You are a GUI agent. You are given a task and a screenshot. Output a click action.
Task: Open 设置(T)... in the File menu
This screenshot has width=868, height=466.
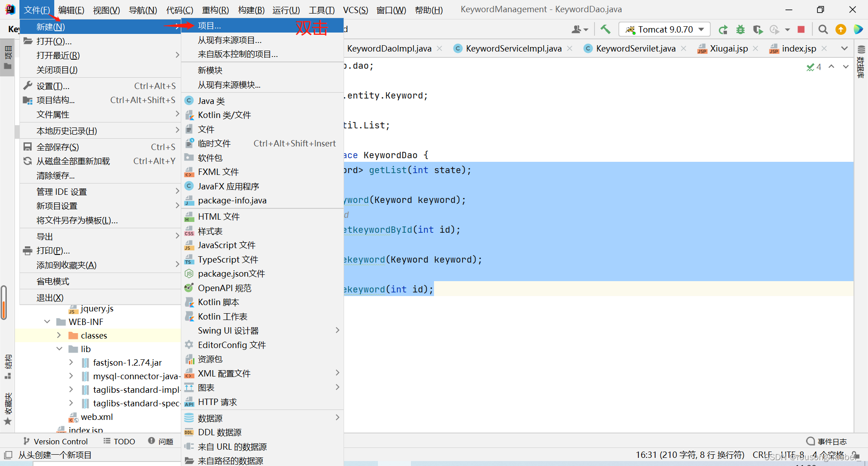click(100, 86)
